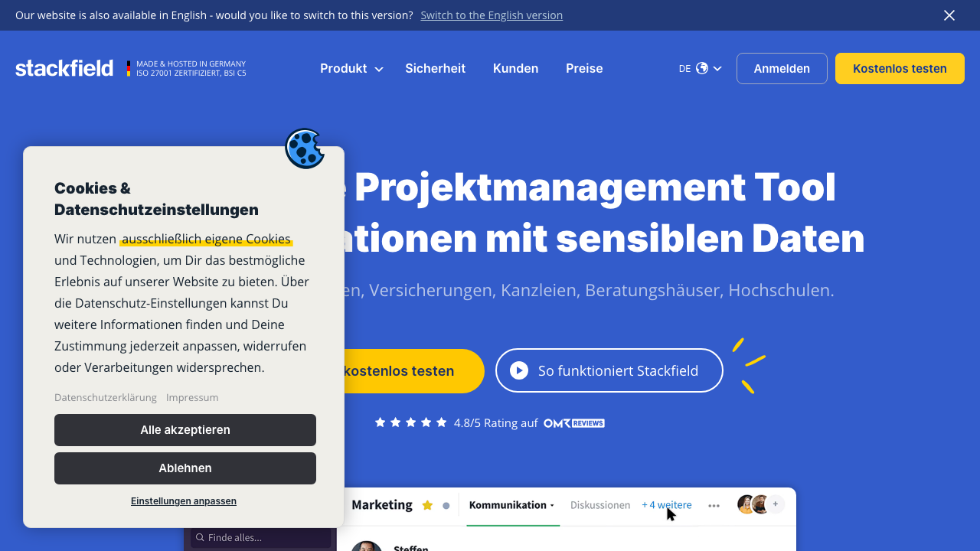Image resolution: width=980 pixels, height=551 pixels.
Task: Click the OMR Reviews logo
Action: point(574,422)
